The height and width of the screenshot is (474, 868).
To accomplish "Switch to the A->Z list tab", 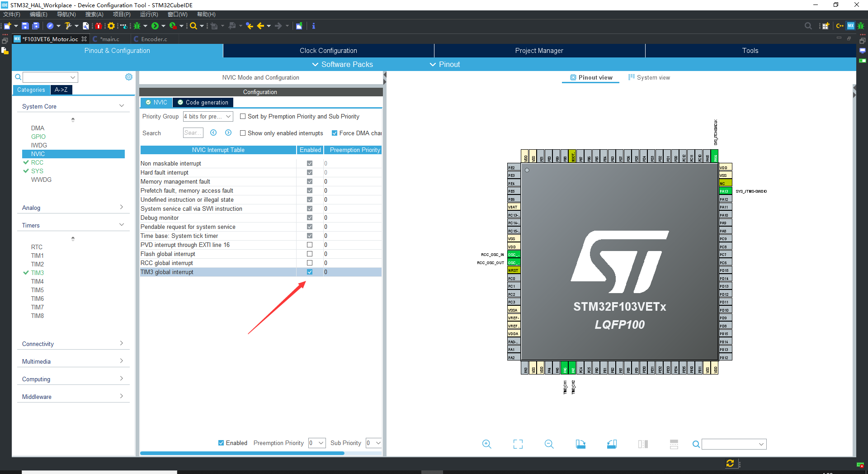I will (61, 90).
